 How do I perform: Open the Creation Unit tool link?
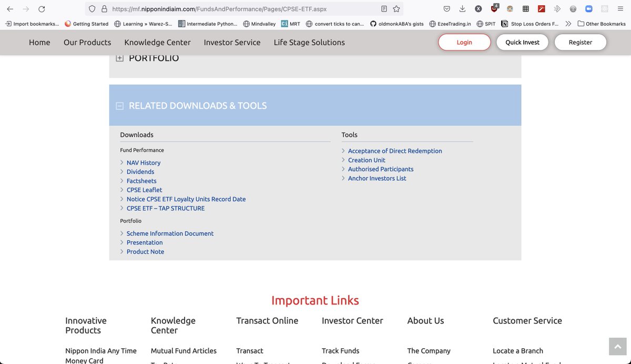pos(367,160)
